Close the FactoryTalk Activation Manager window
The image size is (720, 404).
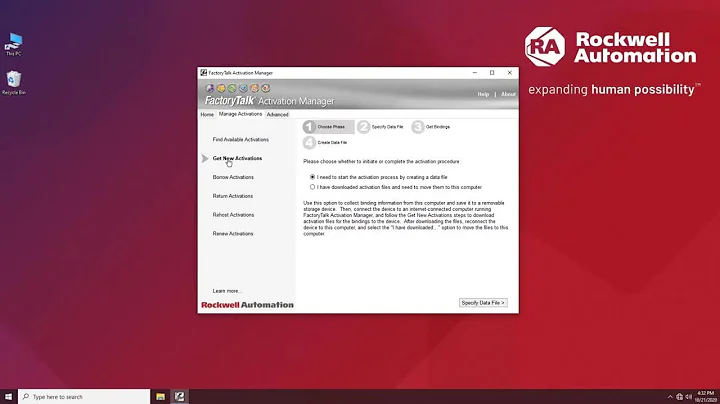click(510, 73)
